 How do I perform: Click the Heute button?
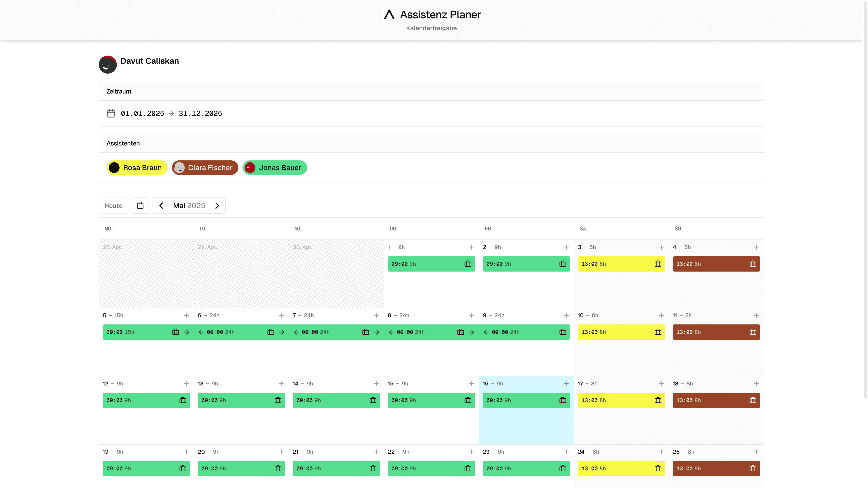(113, 205)
